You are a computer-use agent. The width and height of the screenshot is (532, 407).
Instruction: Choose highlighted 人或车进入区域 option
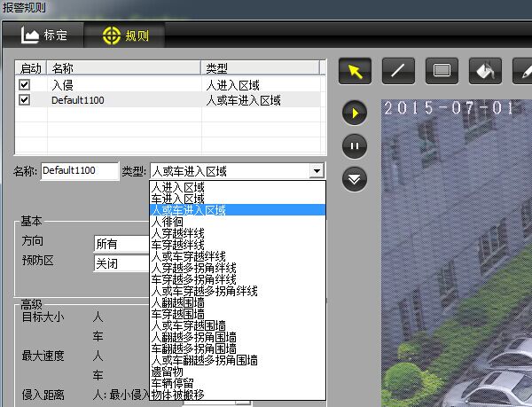(238, 210)
